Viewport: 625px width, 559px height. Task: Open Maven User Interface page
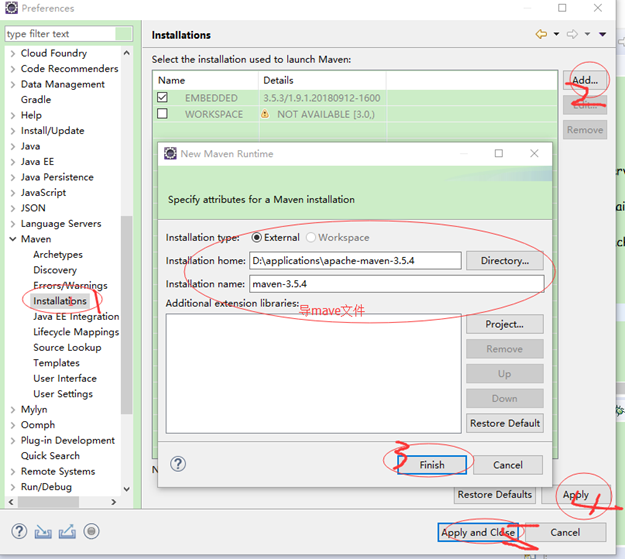pos(65,378)
